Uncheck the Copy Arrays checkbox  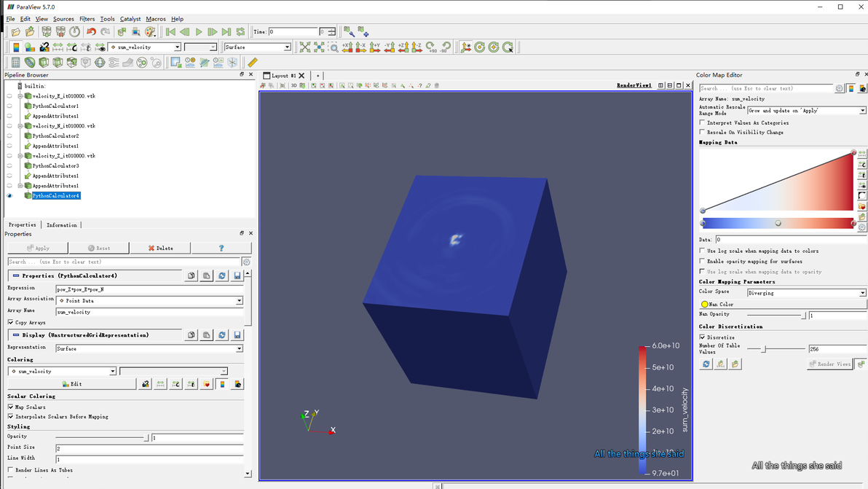pos(11,322)
